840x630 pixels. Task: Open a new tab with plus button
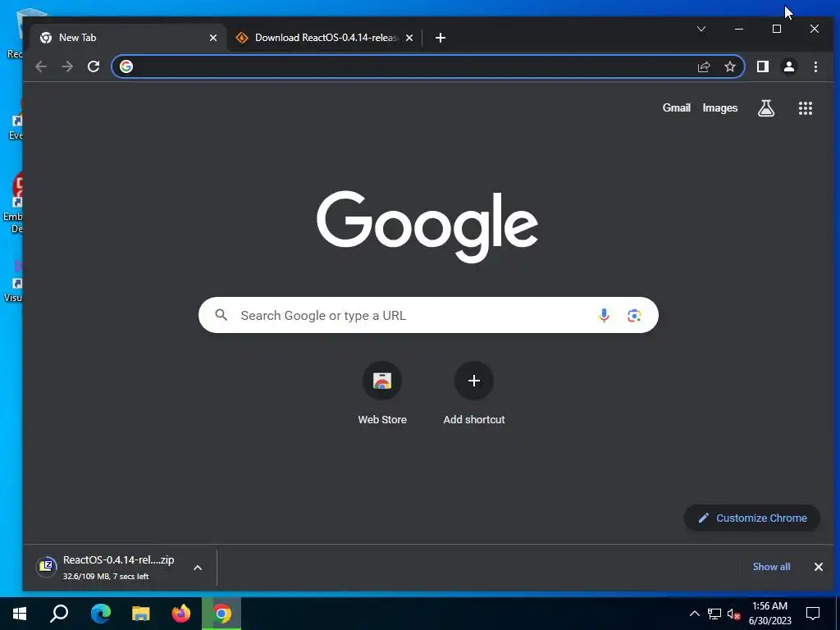click(x=441, y=38)
